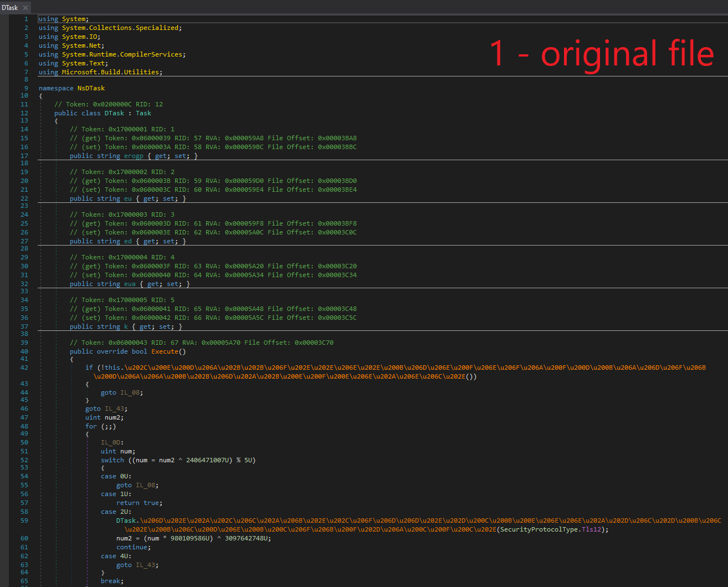Viewport: 728px width, 587px height.
Task: Click the eu property name
Action: [127, 198]
